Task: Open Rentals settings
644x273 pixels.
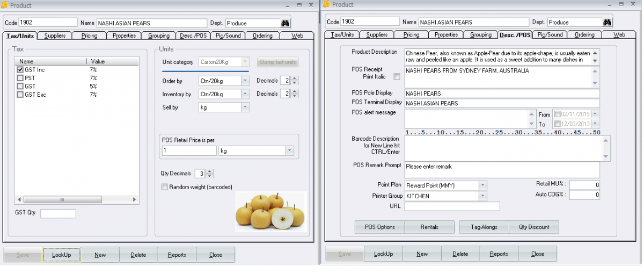Action: (x=429, y=227)
